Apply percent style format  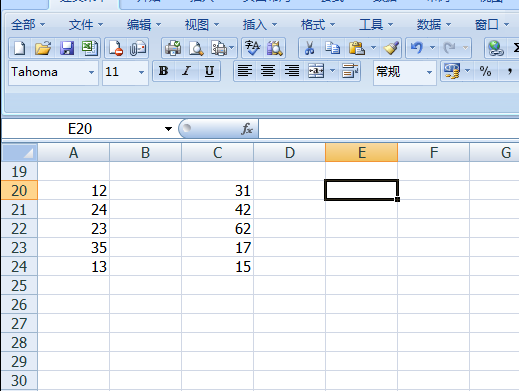pyautogui.click(x=485, y=71)
